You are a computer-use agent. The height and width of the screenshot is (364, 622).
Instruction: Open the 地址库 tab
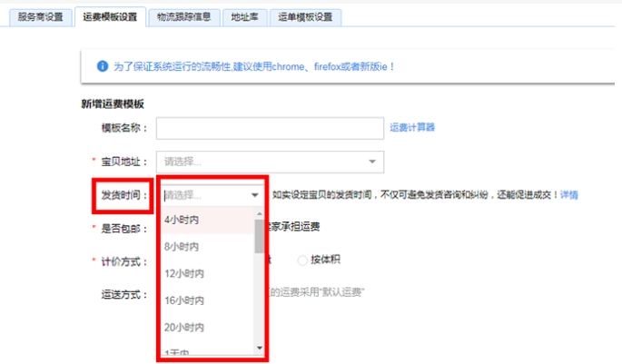pyautogui.click(x=245, y=17)
